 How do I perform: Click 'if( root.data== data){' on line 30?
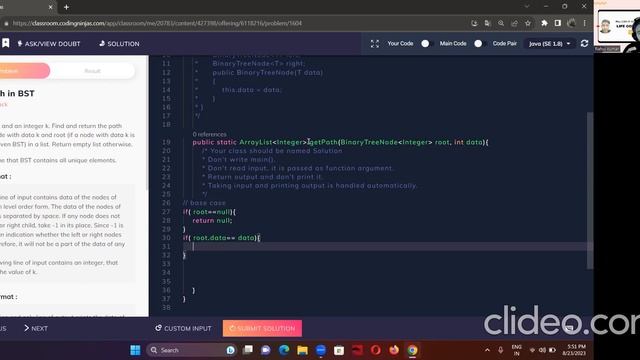221,238
